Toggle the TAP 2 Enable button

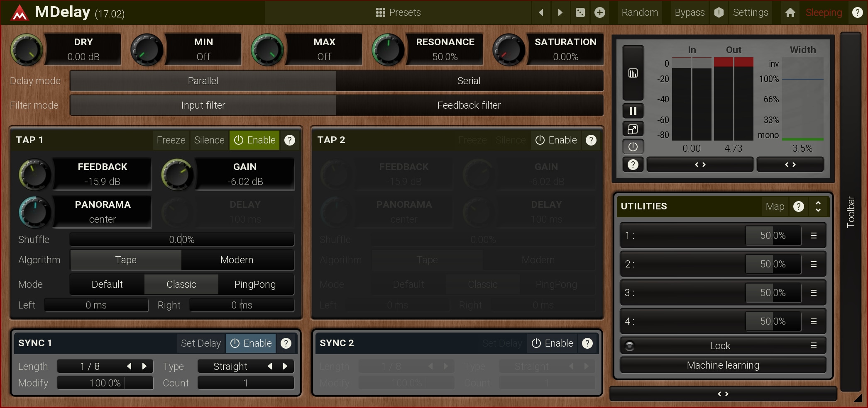click(556, 140)
